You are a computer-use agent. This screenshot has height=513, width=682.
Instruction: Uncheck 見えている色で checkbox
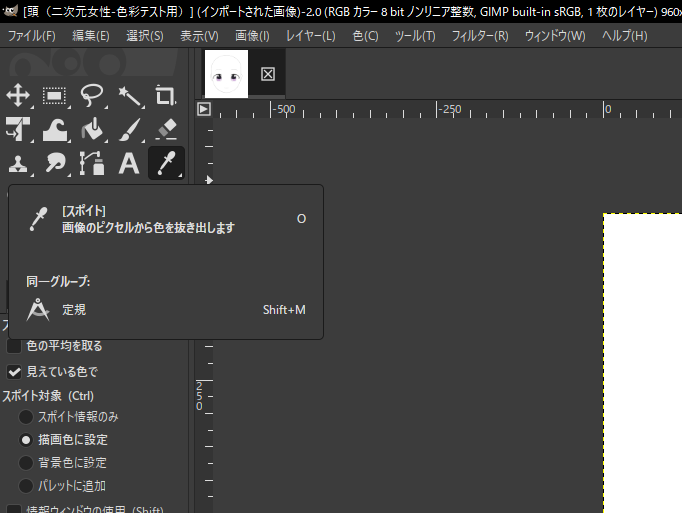[14, 372]
